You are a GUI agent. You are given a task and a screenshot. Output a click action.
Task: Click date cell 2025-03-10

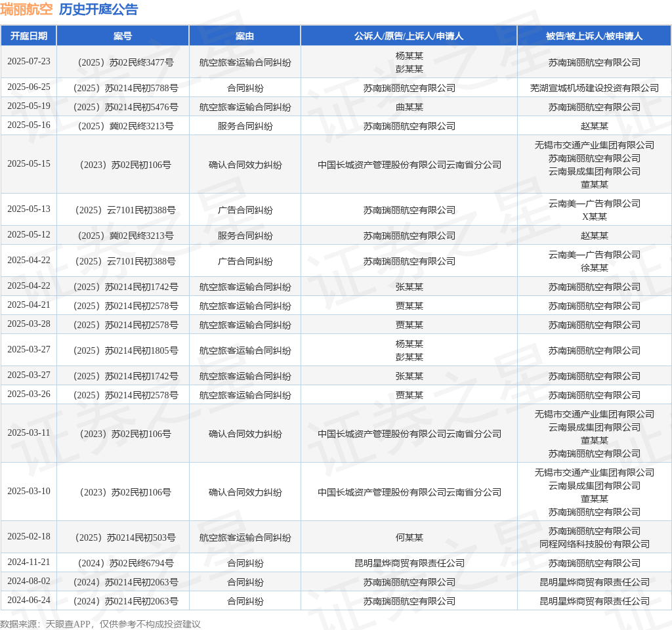[29, 491]
